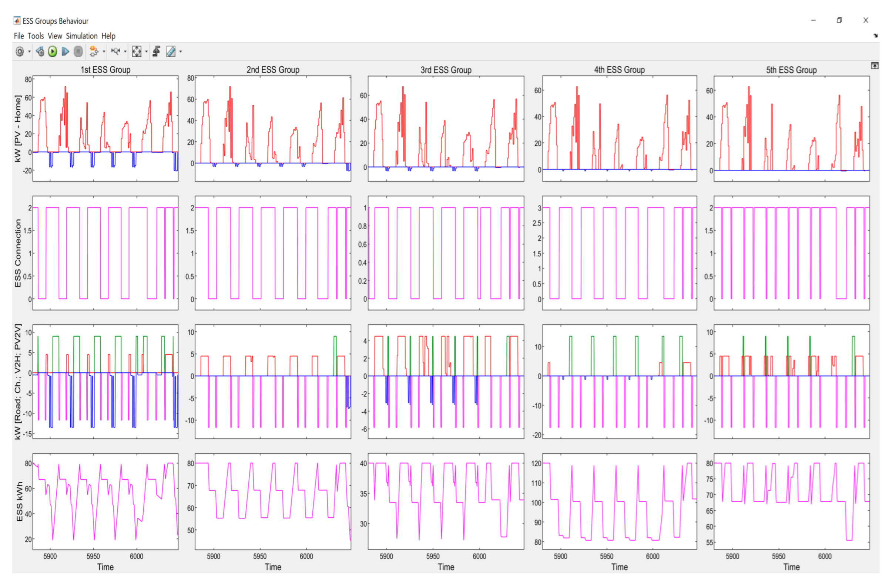
Task: Open the Simulation menu
Action: click(x=81, y=36)
